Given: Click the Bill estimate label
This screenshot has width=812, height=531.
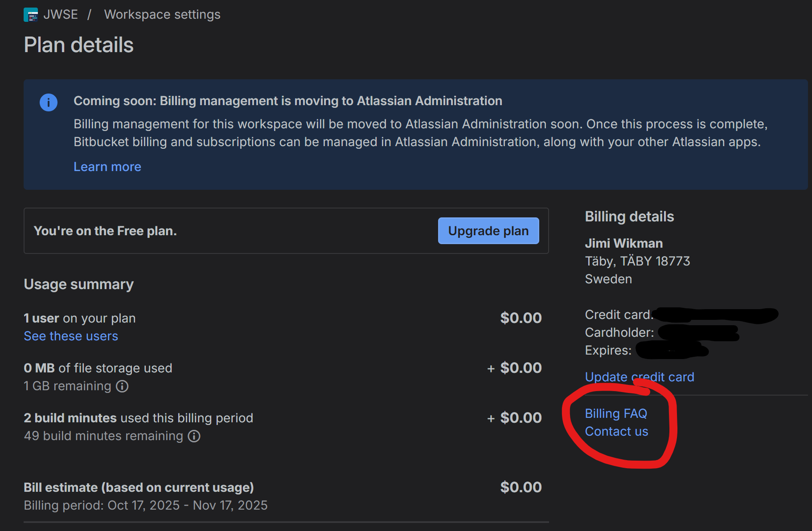Looking at the screenshot, I should coord(139,487).
